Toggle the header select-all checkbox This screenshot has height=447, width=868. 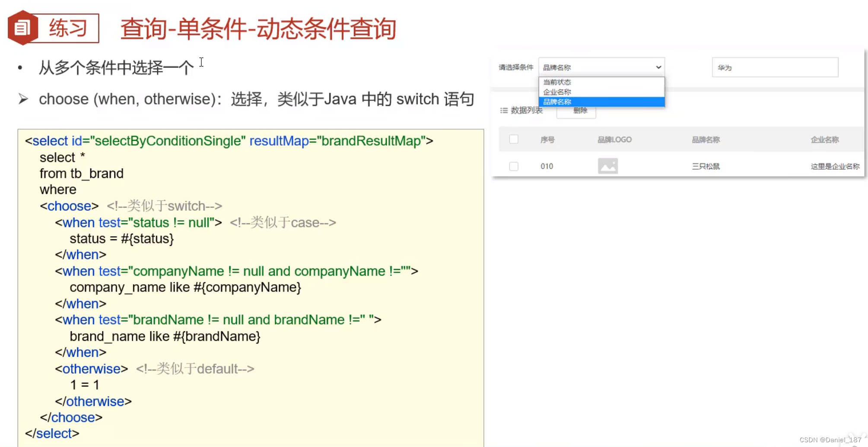(513, 139)
